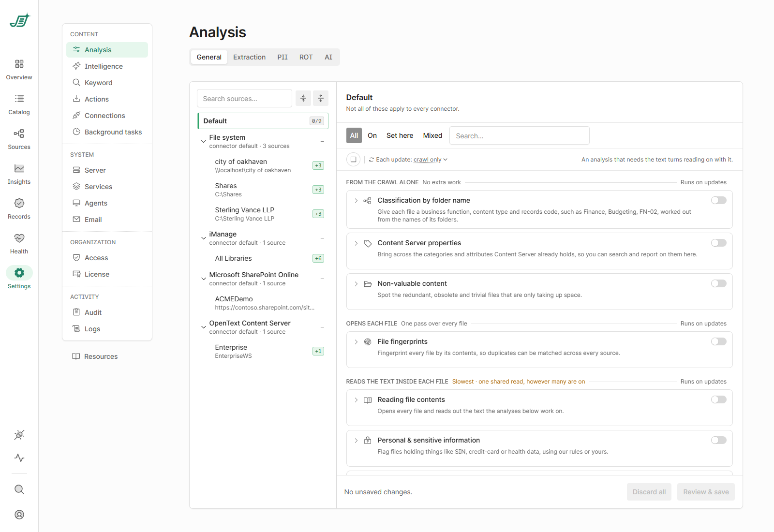Go to Sources in the left rail
Image resolution: width=774 pixels, height=532 pixels.
(x=19, y=139)
